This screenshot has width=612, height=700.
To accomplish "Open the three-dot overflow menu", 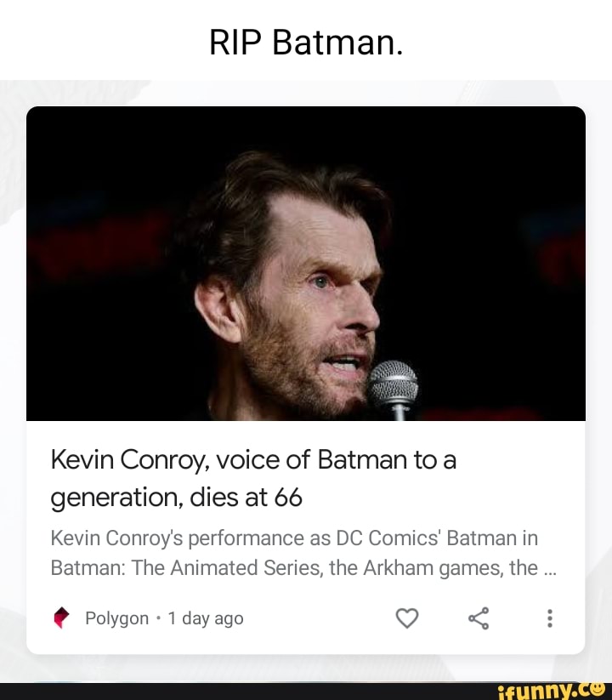I will [549, 618].
